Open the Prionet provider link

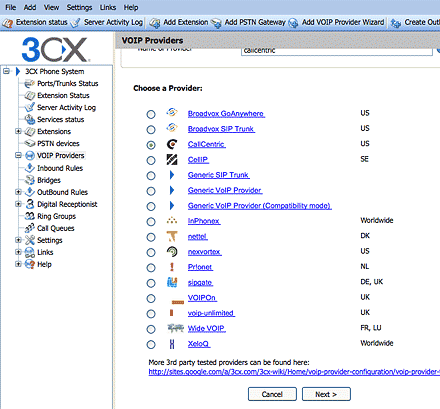(200, 267)
